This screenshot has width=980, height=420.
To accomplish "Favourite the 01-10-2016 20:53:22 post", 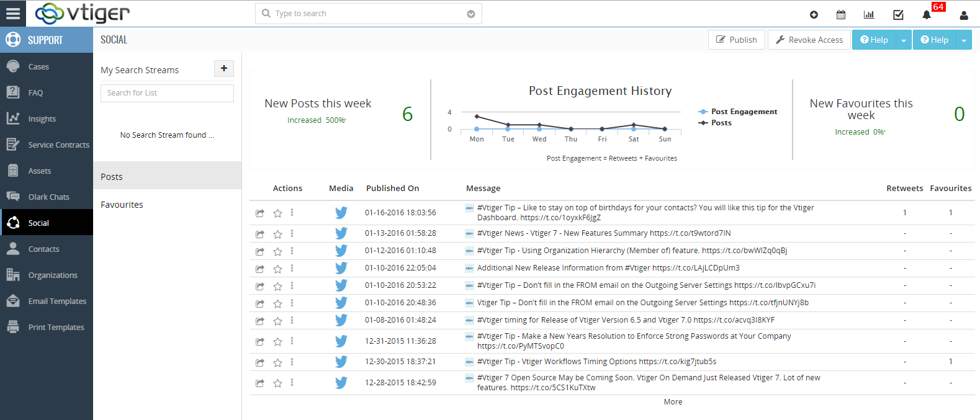I will (277, 287).
